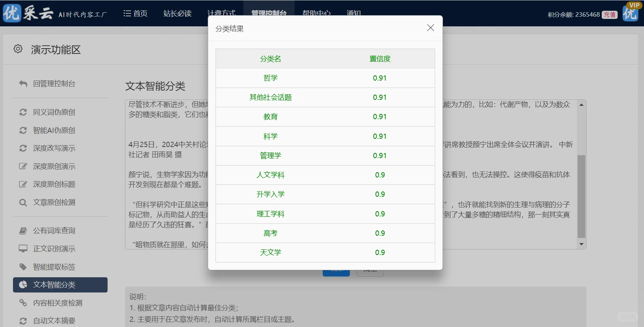Click the 正文识别演示 monitor icon
The image size is (644, 327).
23,249
